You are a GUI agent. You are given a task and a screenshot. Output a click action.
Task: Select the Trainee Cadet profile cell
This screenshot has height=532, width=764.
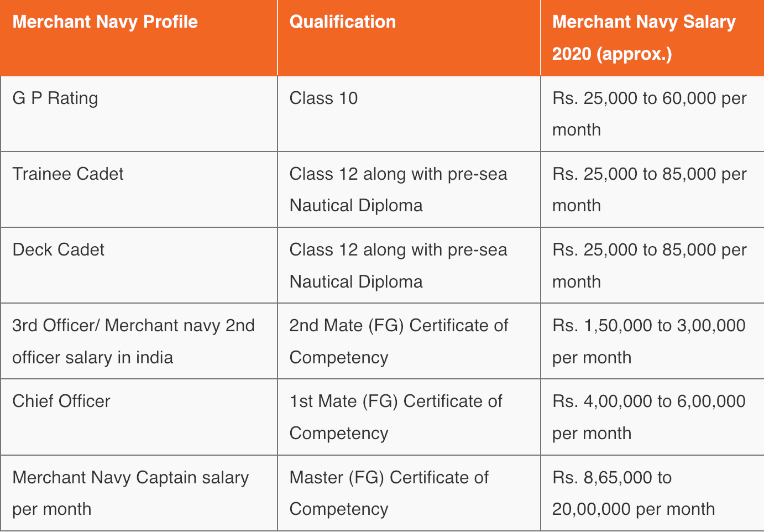click(x=139, y=189)
